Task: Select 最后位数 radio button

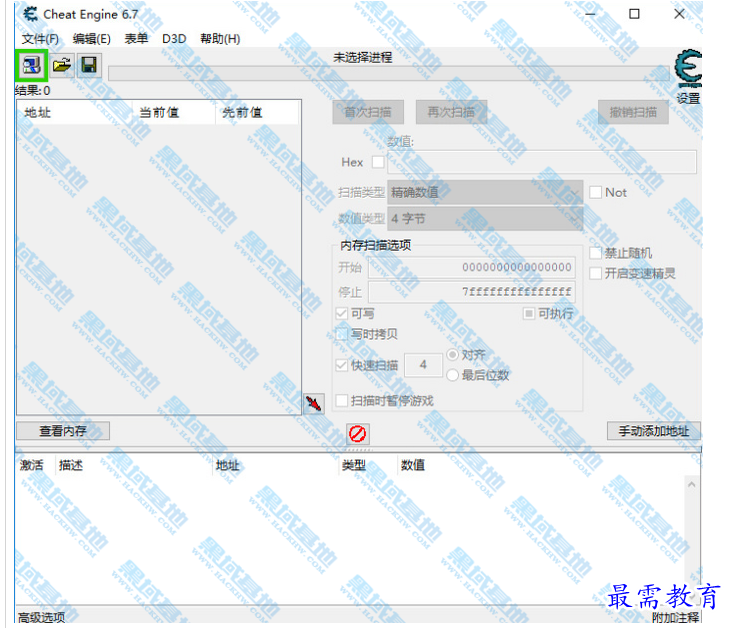Action: point(452,375)
